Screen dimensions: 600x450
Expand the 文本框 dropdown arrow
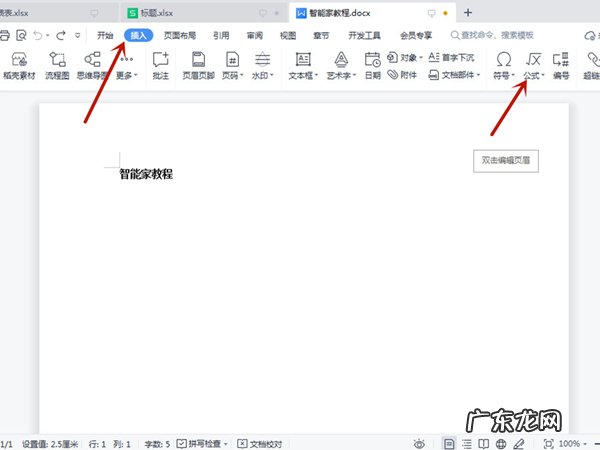click(316, 75)
